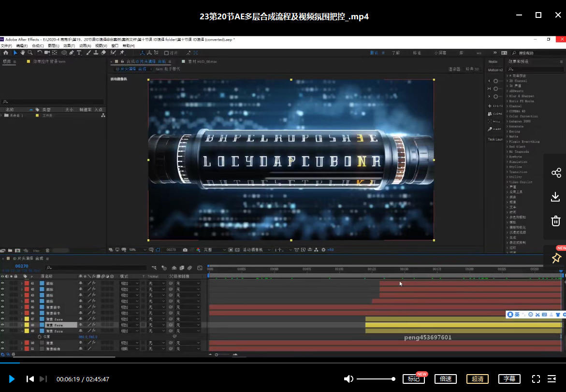Select the Hand tool in the toolbar

22,53
